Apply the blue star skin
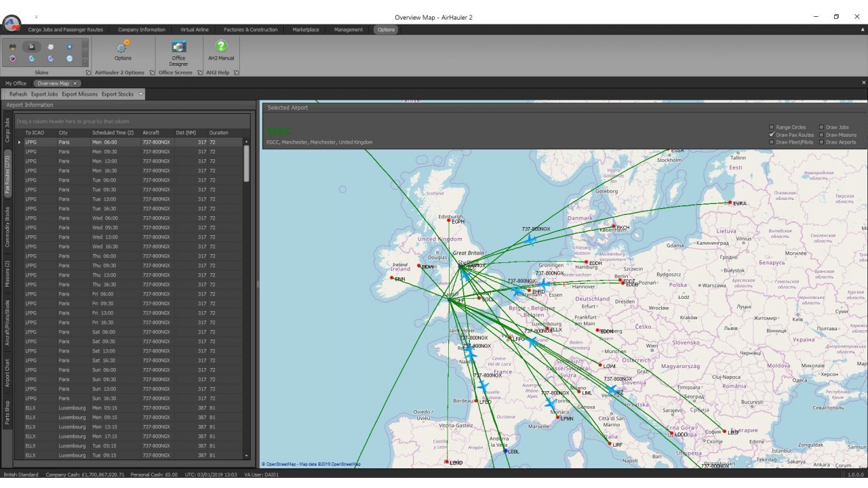The height and width of the screenshot is (488, 868). (69, 46)
